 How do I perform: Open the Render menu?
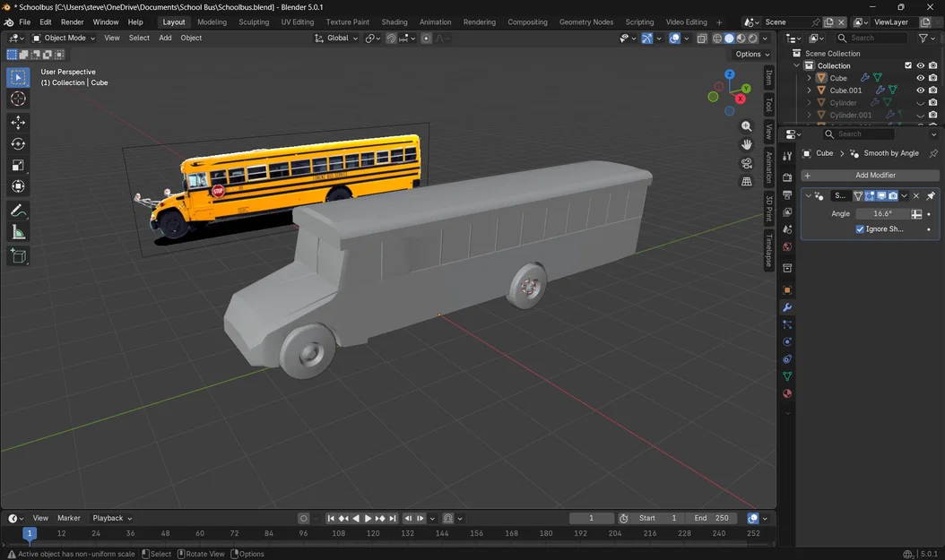[73, 22]
